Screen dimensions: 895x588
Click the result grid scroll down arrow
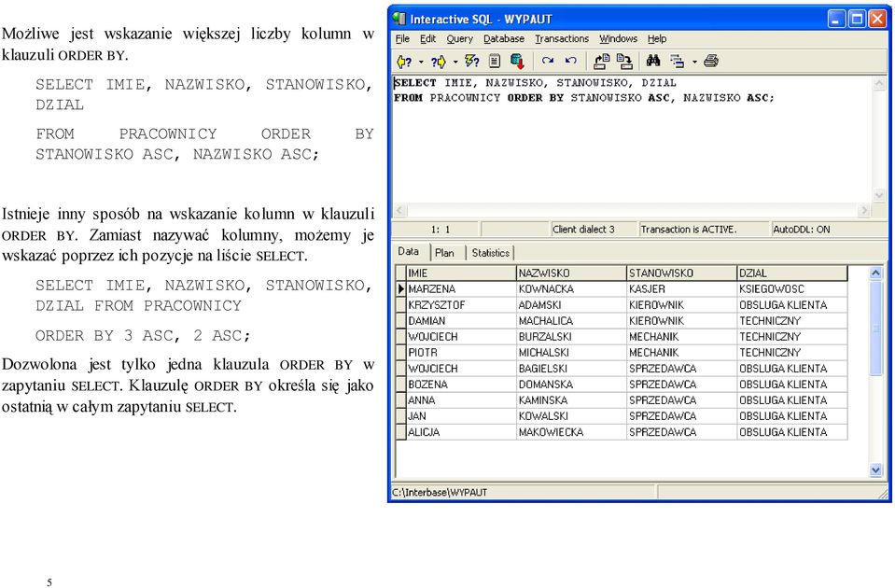875,469
